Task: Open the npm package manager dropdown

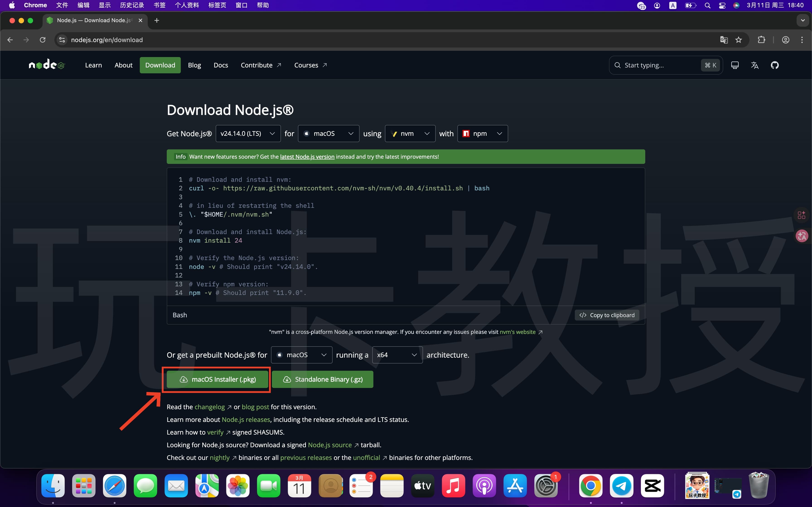Action: click(x=482, y=133)
